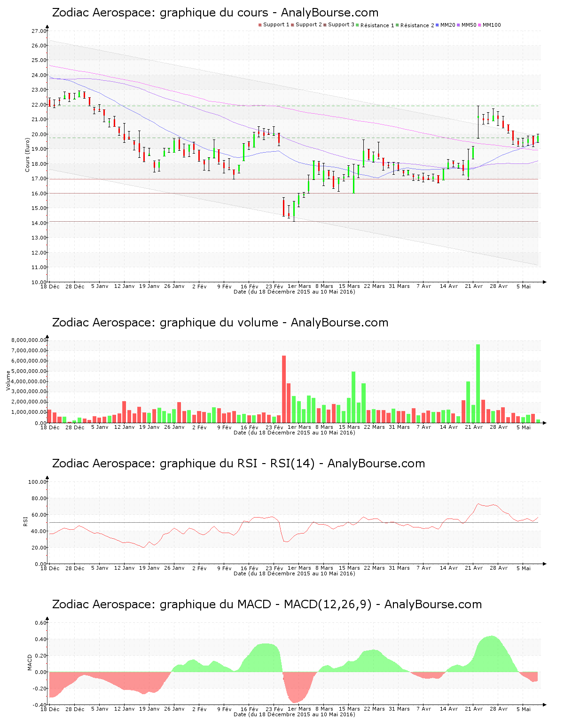Click the tallest green volume bar
The height and width of the screenshot is (728, 564).
pyautogui.click(x=478, y=383)
